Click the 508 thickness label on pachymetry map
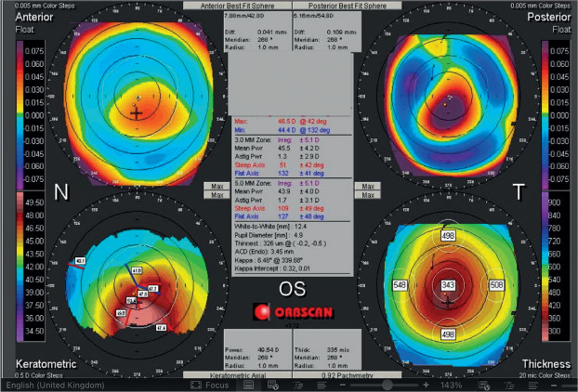578x392 pixels. click(x=494, y=284)
